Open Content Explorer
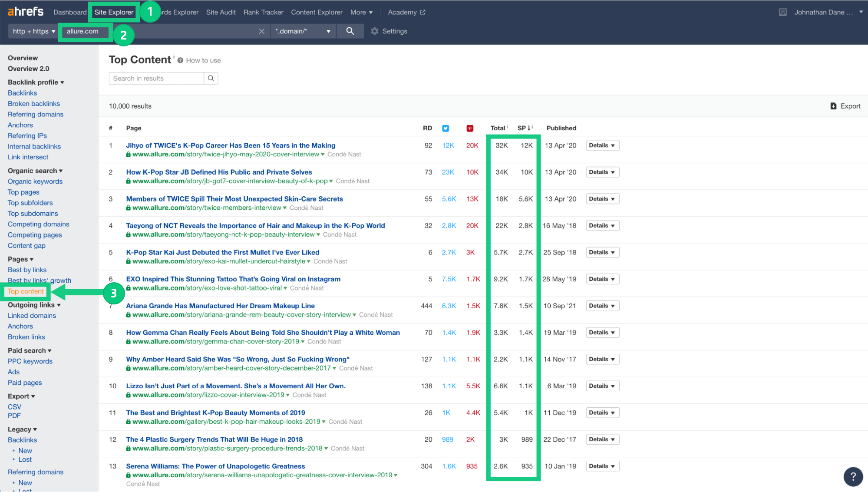Viewport: 868px width, 492px height. 317,12
